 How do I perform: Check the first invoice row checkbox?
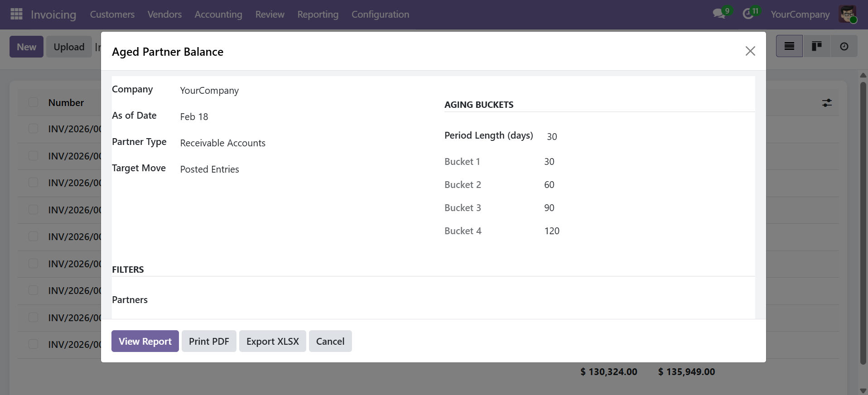[34, 129]
